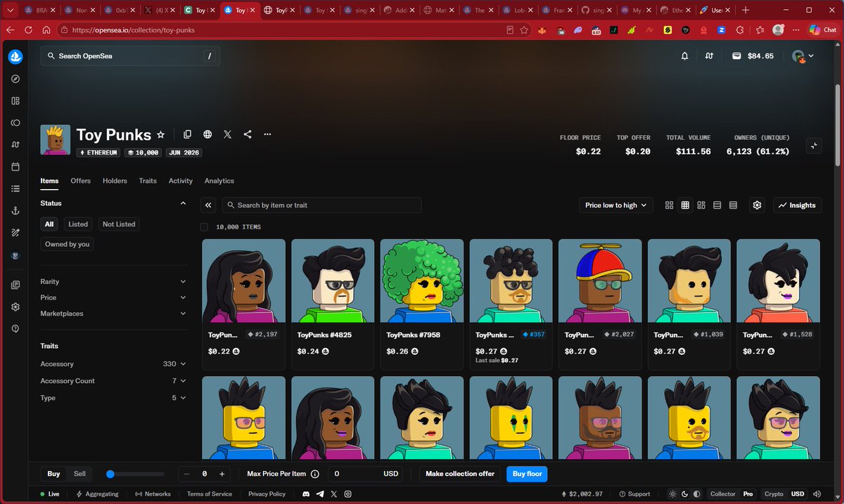Click the anchor icon in the left sidebar

(15, 210)
